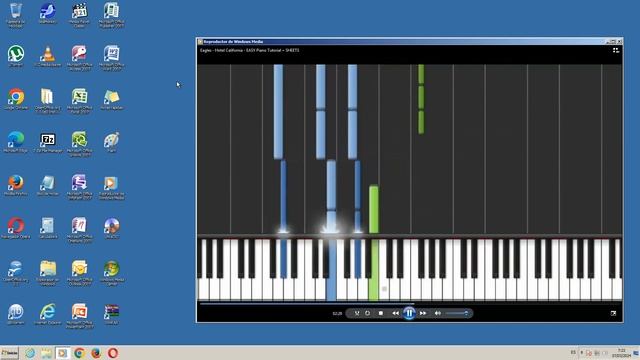This screenshot has width=640, height=360.
Task: Open Microsoft Office Publisher 2007 icon
Action: tap(111, 15)
